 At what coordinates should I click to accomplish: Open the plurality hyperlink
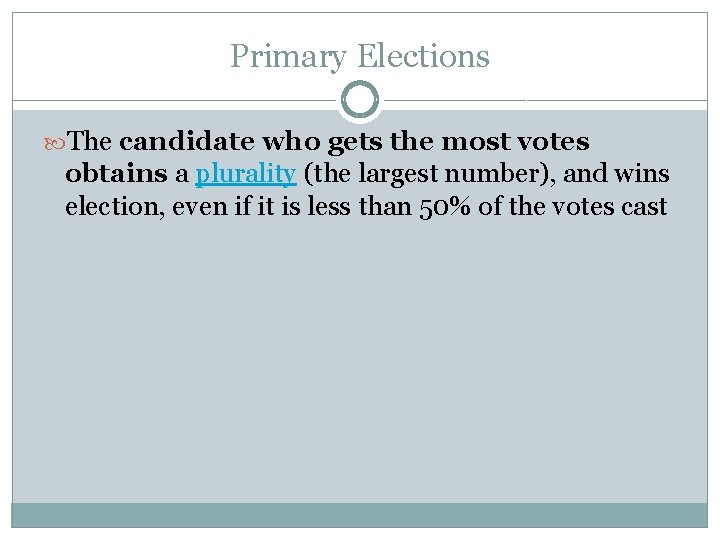pos(246,174)
